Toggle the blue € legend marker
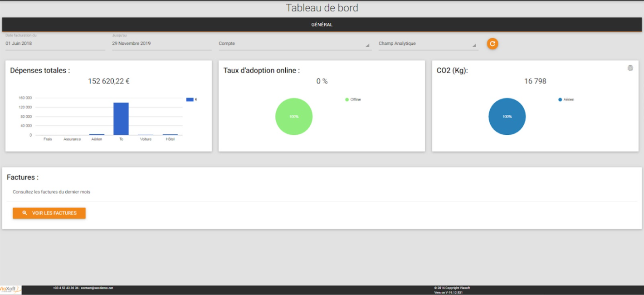This screenshot has width=644, height=295. (190, 99)
